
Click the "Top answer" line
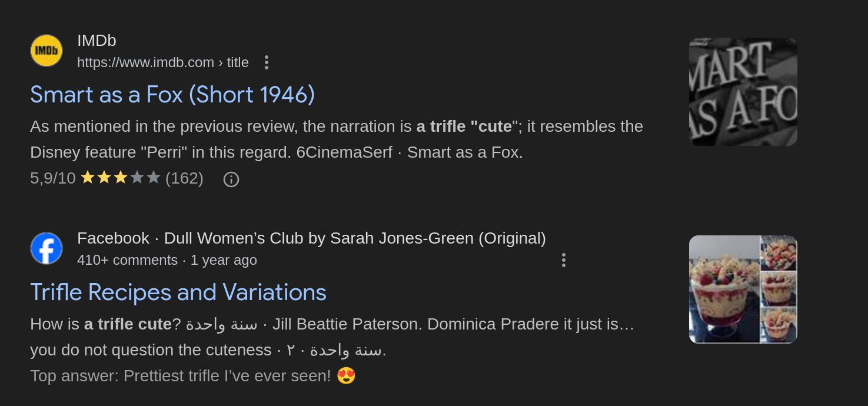(180, 375)
